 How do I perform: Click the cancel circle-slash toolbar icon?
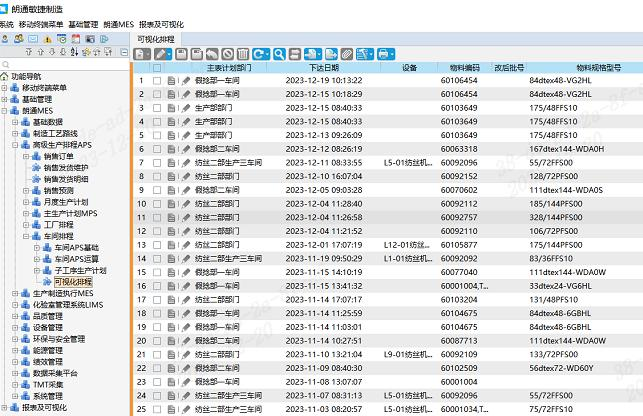pyautogui.click(x=227, y=53)
